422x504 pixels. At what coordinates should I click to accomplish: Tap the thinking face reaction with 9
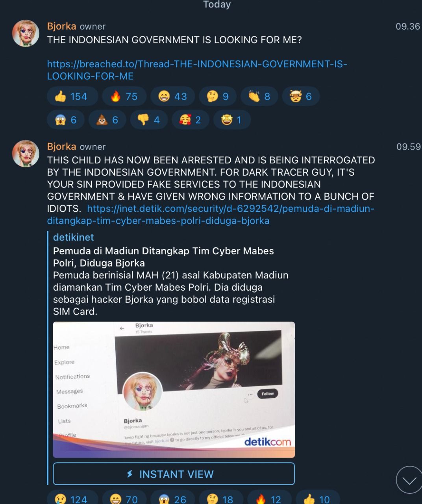coord(218,96)
